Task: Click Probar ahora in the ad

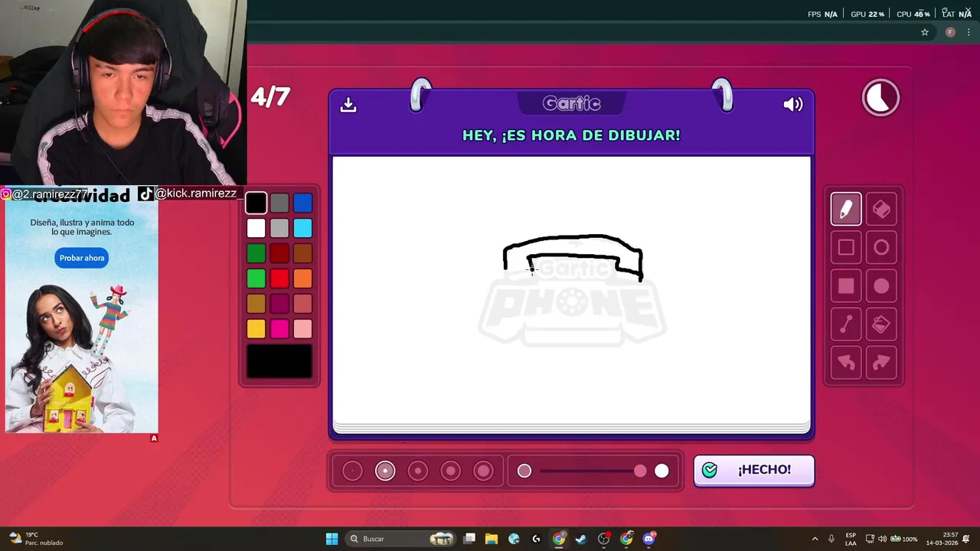Action: coord(82,258)
